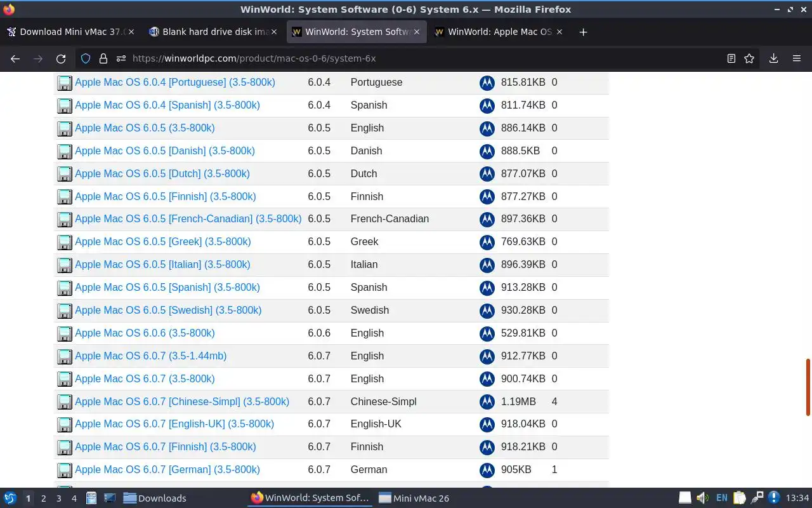Open tracking protection shield panel
This screenshot has width=812, height=508.
pos(86,58)
